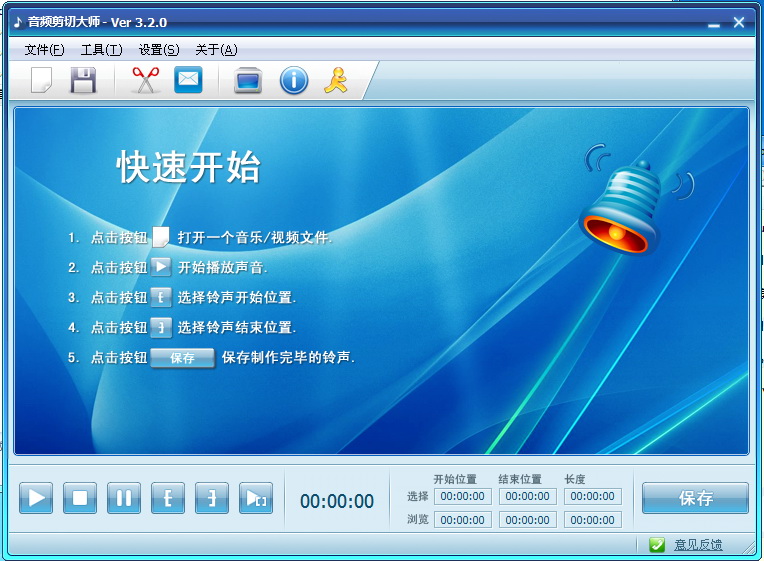764x561 pixels.
Task: Set ringtone end with the right bracket button
Action: [211, 498]
